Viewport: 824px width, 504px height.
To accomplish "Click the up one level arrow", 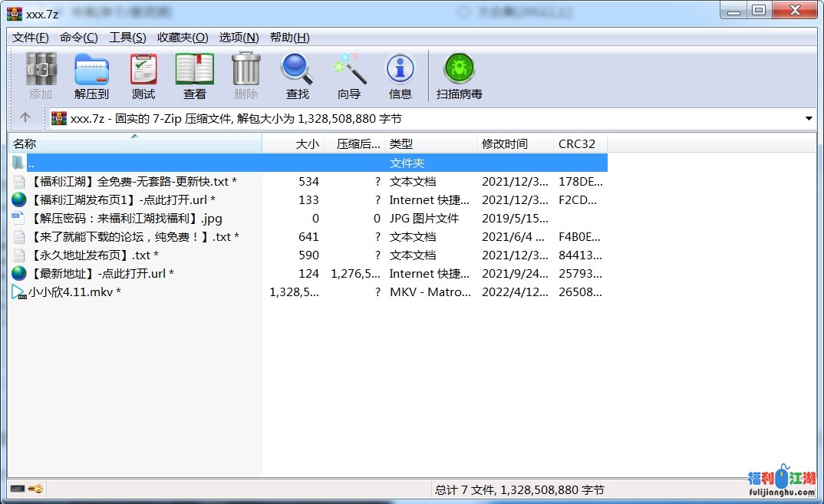I will click(x=25, y=118).
